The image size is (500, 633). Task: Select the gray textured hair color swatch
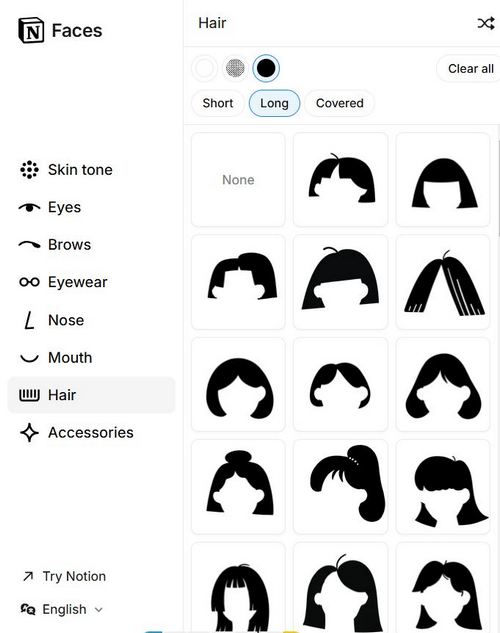tap(235, 68)
